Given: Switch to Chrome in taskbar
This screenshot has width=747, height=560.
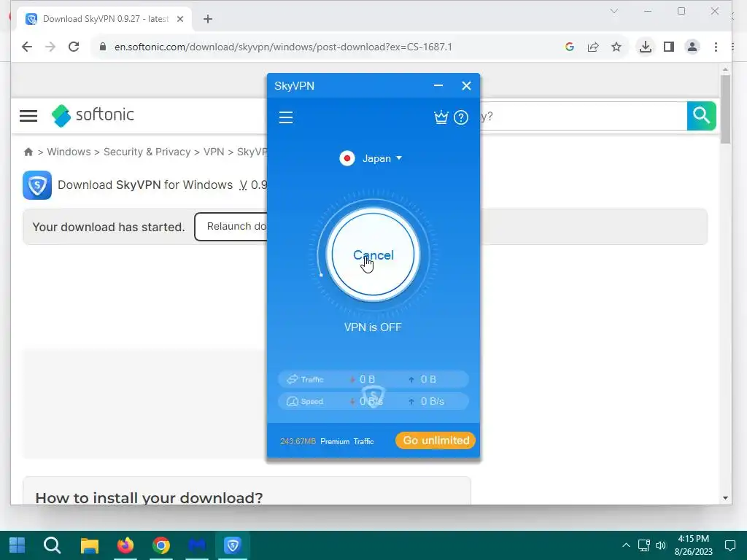Looking at the screenshot, I should click(x=161, y=545).
